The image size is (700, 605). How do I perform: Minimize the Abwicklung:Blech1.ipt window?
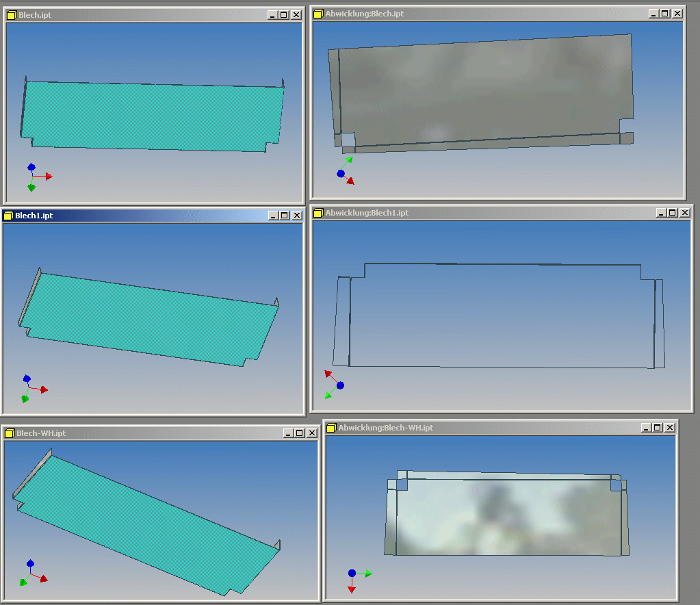(661, 213)
